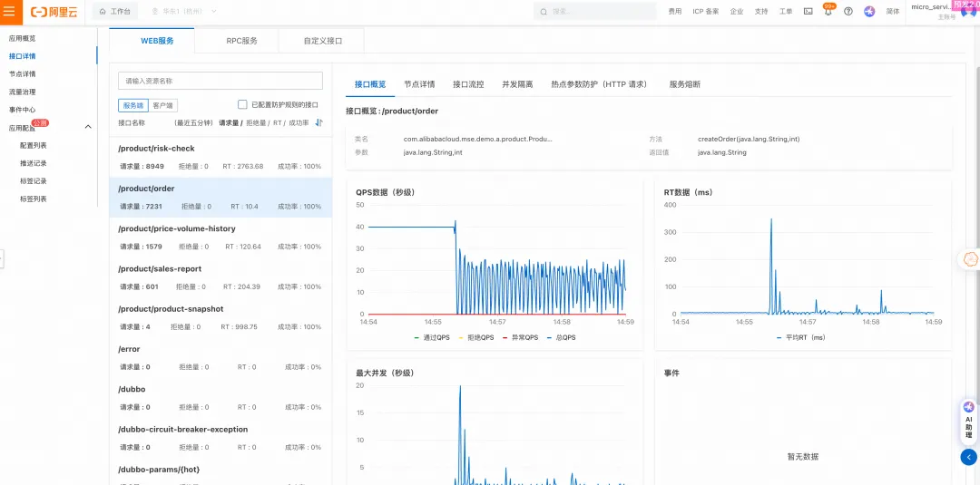Open the ICP 备案 menu

tap(706, 11)
